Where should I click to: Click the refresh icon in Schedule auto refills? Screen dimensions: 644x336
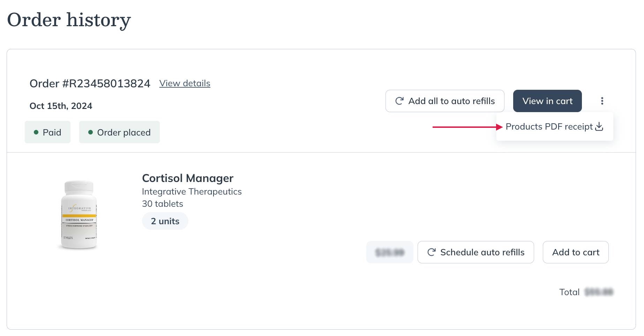point(432,252)
